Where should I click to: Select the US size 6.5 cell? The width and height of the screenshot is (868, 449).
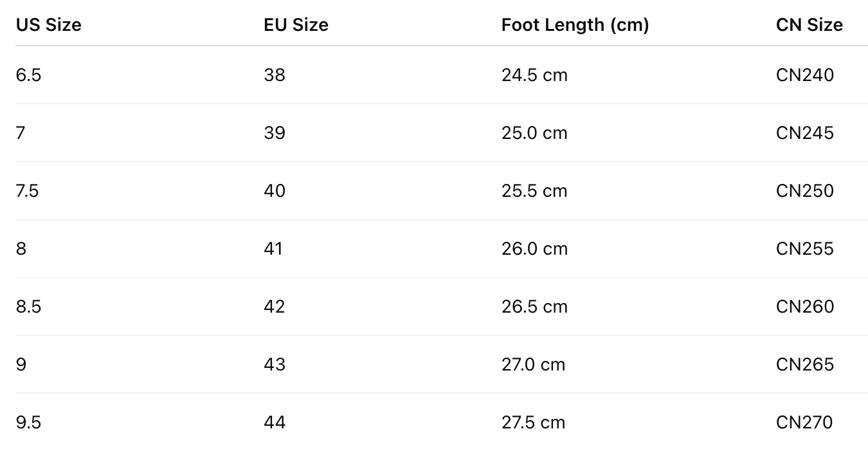pyautogui.click(x=28, y=75)
